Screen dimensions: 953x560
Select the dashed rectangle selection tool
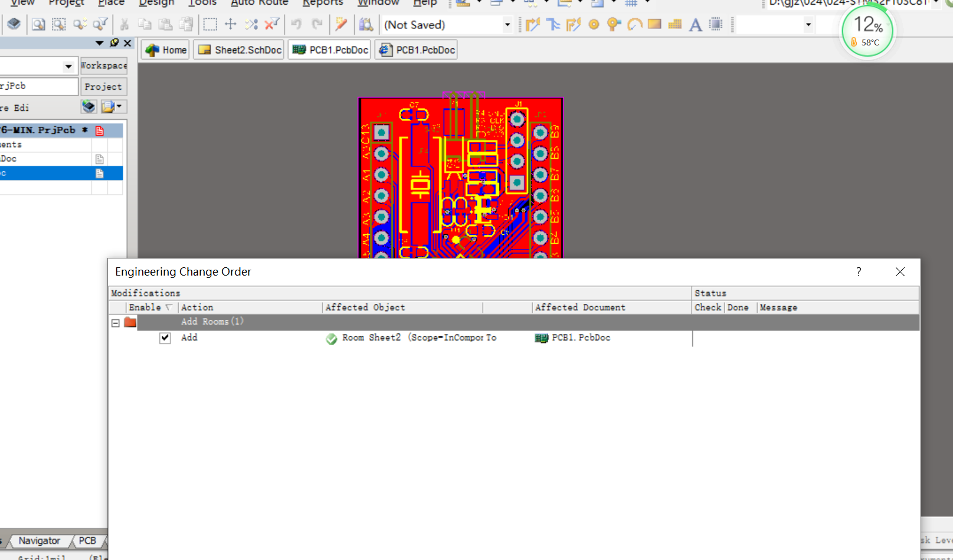pyautogui.click(x=210, y=24)
